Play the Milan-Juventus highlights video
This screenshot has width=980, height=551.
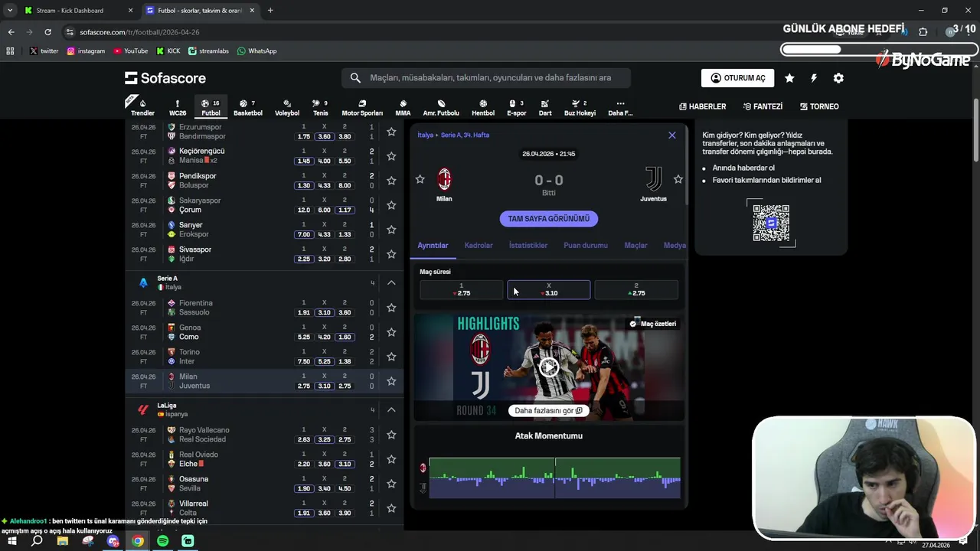coord(549,367)
